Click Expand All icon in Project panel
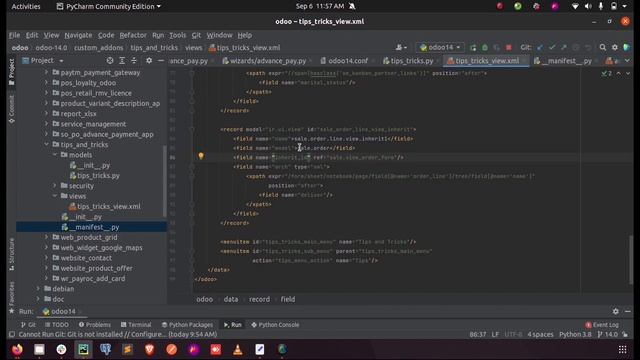640x360 pixels. [x=122, y=61]
